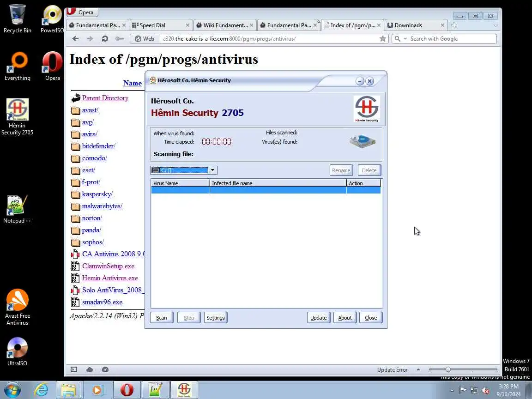The width and height of the screenshot is (532, 399).
Task: Open search engine dropdown arrow
Action: click(x=405, y=39)
